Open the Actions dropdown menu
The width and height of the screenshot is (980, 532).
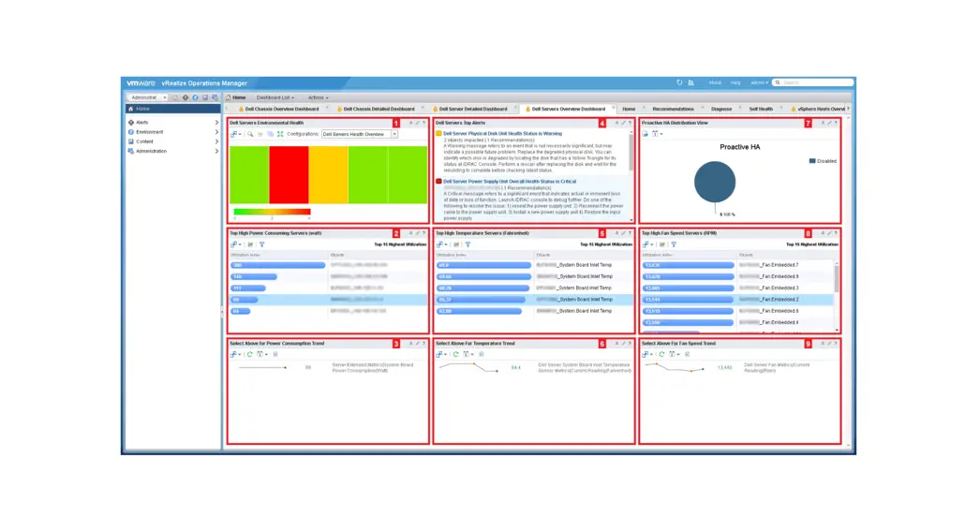tap(318, 97)
